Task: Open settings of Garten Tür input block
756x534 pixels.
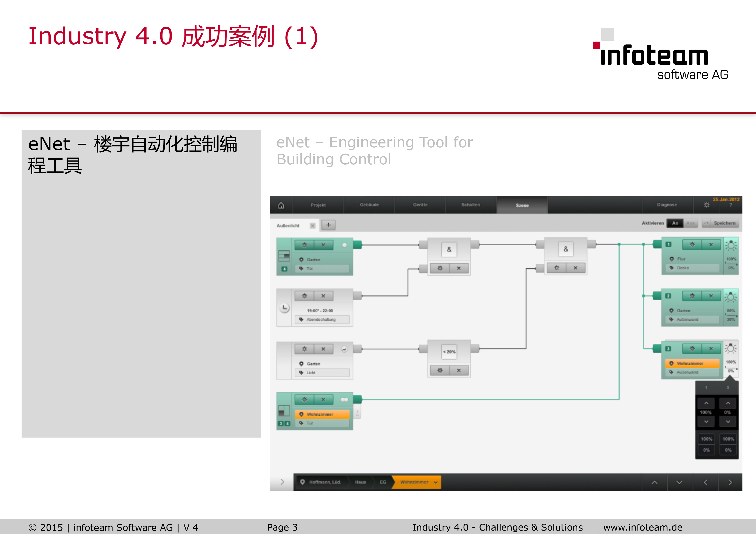Action: (x=304, y=245)
